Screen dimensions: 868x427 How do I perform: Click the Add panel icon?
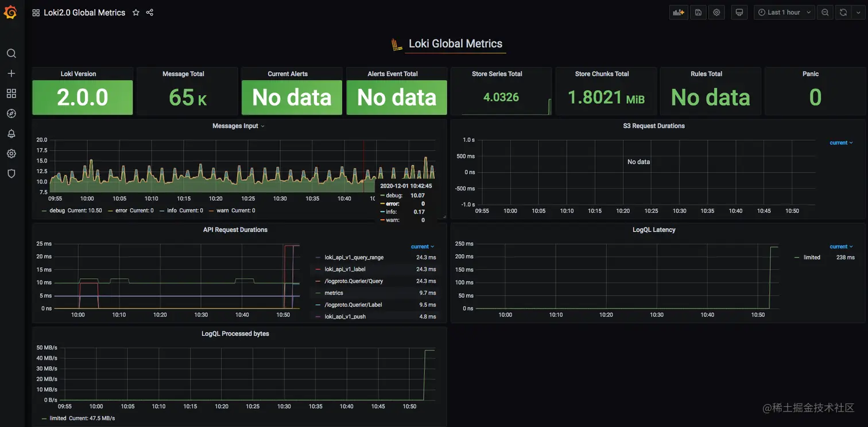pos(679,12)
